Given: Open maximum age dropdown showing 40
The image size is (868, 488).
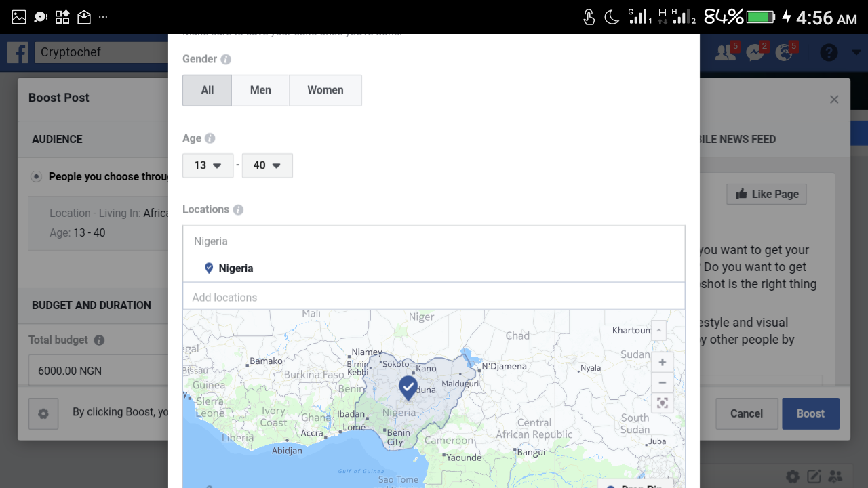Looking at the screenshot, I should 267,165.
